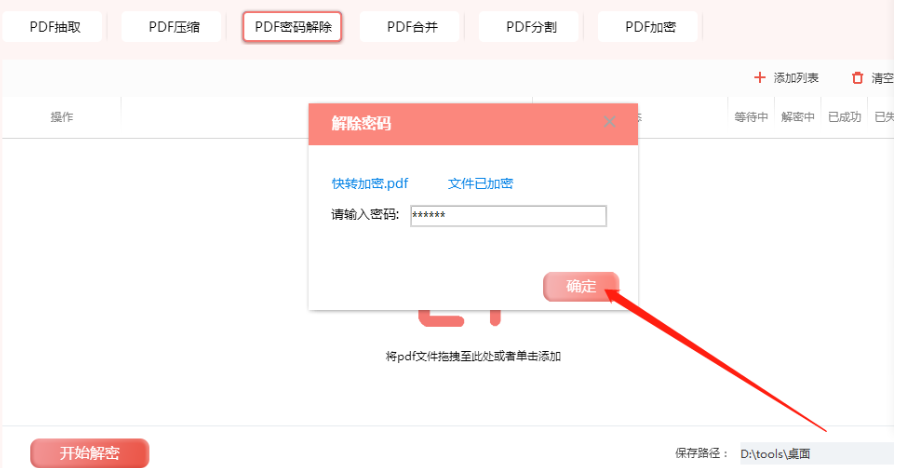Click the 解密中 column header
This screenshot has height=468, width=901.
798,117
